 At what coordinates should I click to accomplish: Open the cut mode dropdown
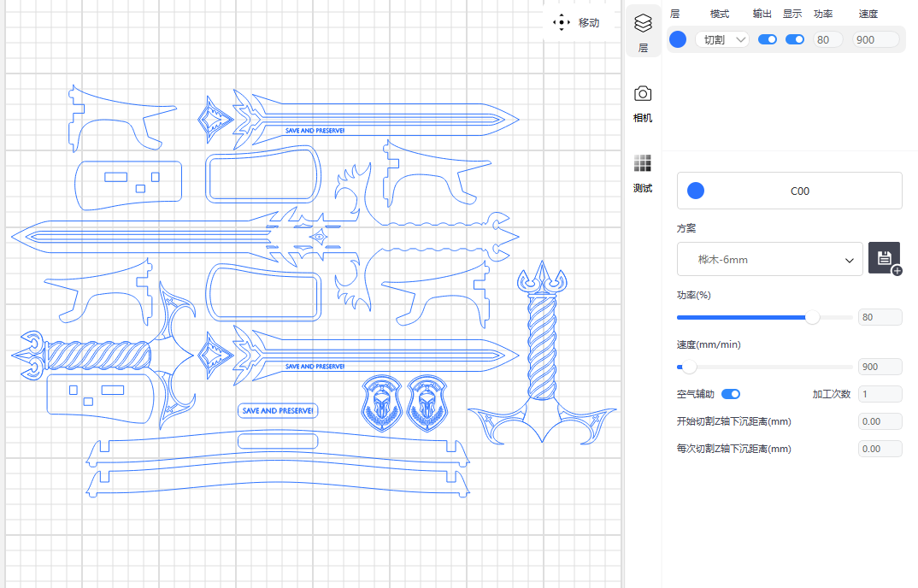point(721,39)
